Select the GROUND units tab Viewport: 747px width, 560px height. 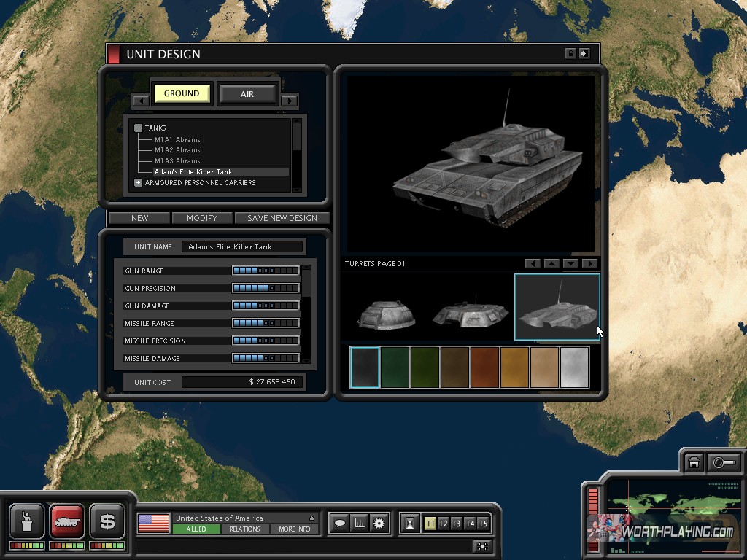(182, 93)
